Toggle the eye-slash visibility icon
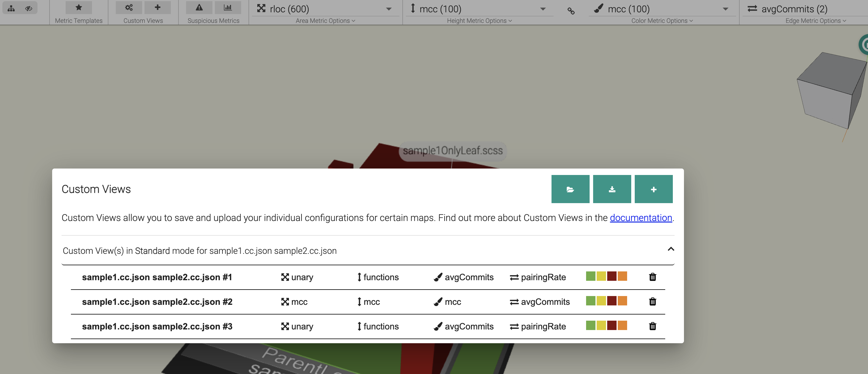This screenshot has height=374, width=868. click(x=29, y=8)
